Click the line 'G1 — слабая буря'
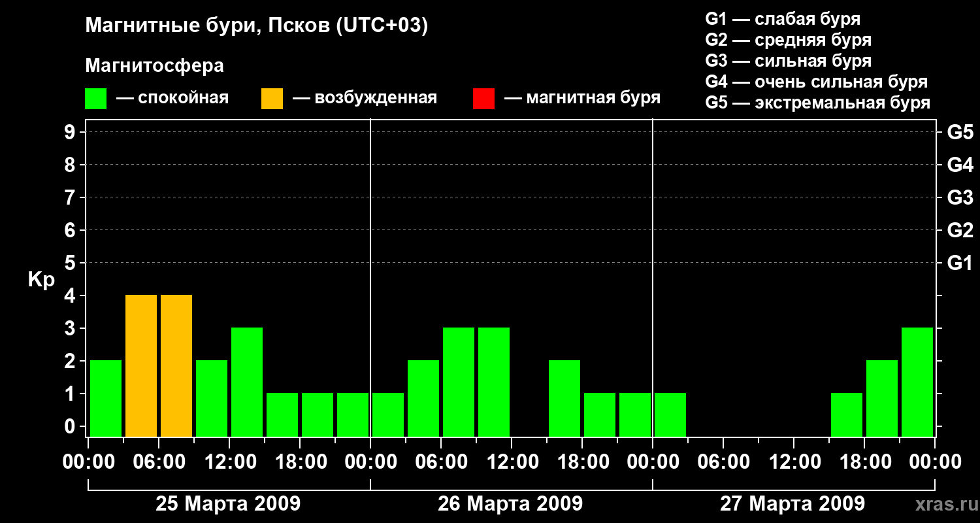The image size is (980, 523). point(783,19)
